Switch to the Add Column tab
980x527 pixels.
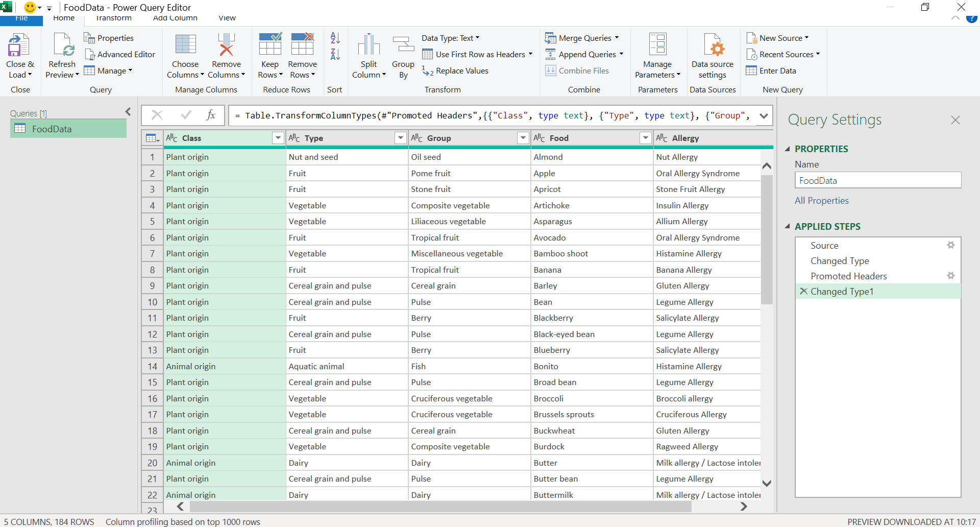pos(175,18)
